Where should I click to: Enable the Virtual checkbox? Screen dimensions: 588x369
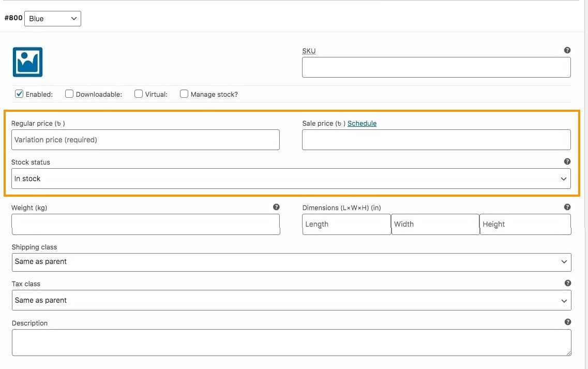[139, 94]
